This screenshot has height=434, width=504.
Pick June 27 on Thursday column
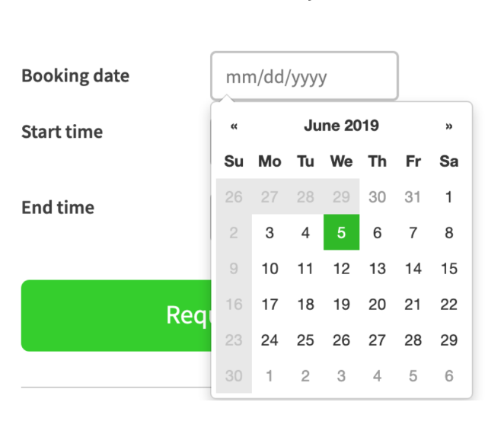[x=377, y=340]
